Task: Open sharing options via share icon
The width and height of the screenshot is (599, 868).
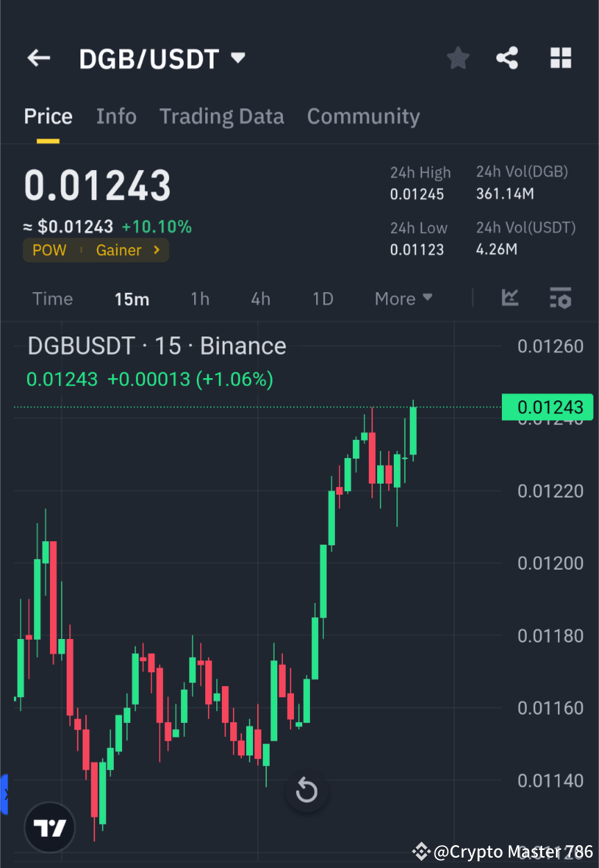Action: [507, 58]
